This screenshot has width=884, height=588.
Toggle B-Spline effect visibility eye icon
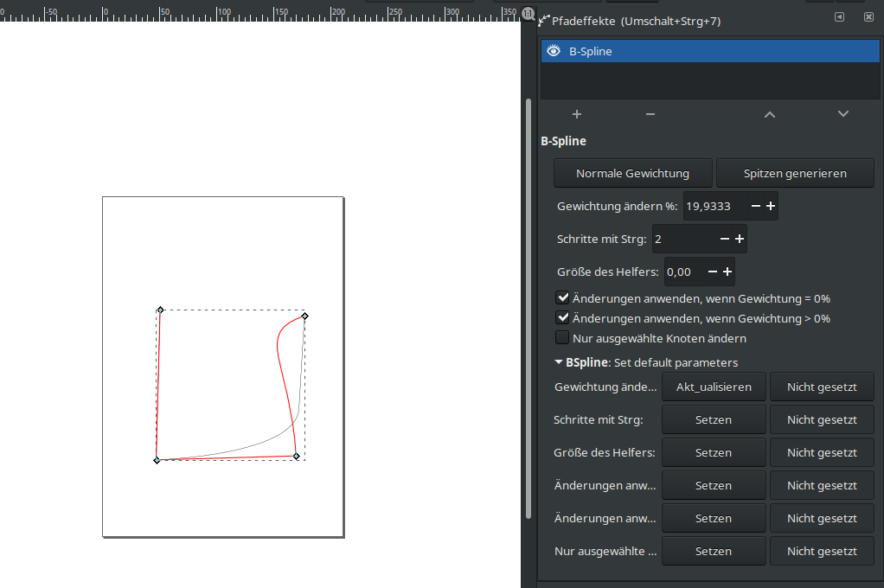554,51
